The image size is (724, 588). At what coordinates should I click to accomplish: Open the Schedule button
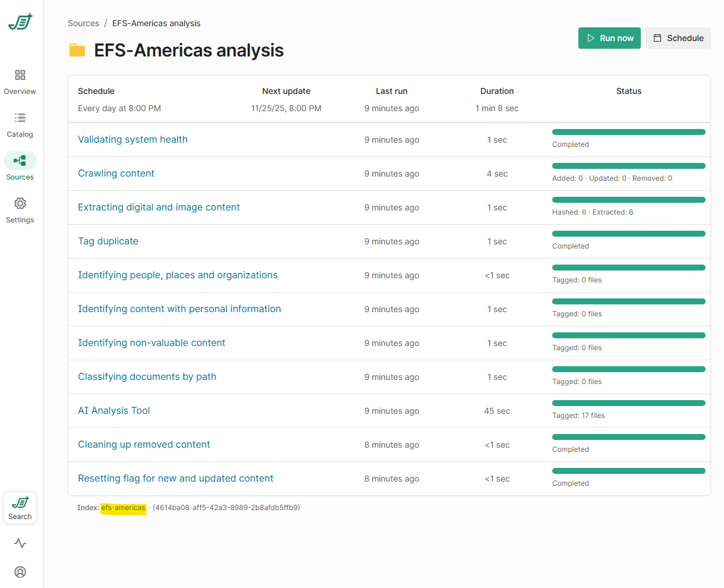(678, 38)
